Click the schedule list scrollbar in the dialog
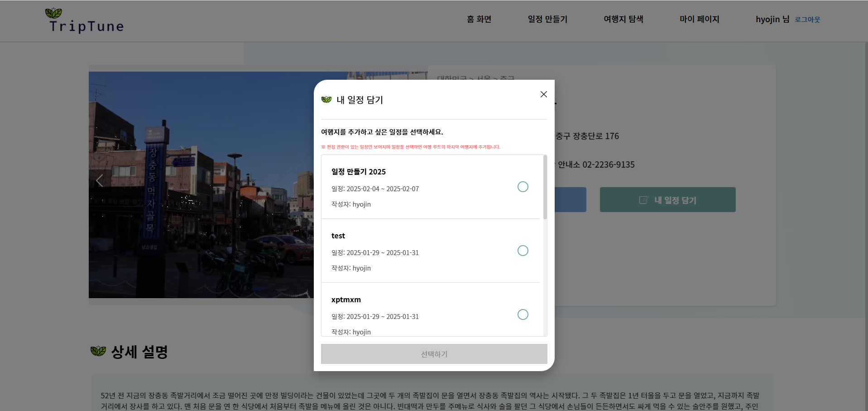Image resolution: width=868 pixels, height=411 pixels. coord(545,187)
